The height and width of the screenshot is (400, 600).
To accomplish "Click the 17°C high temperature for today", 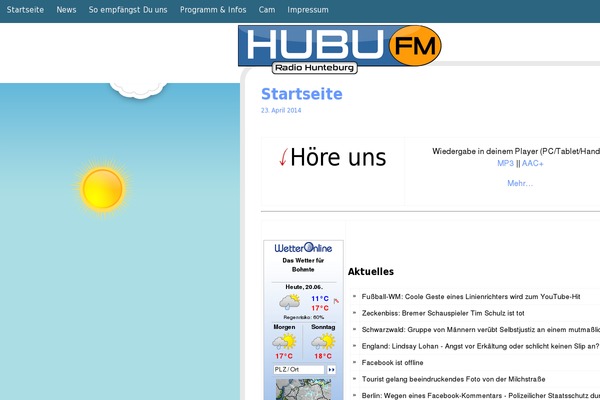I will (320, 308).
